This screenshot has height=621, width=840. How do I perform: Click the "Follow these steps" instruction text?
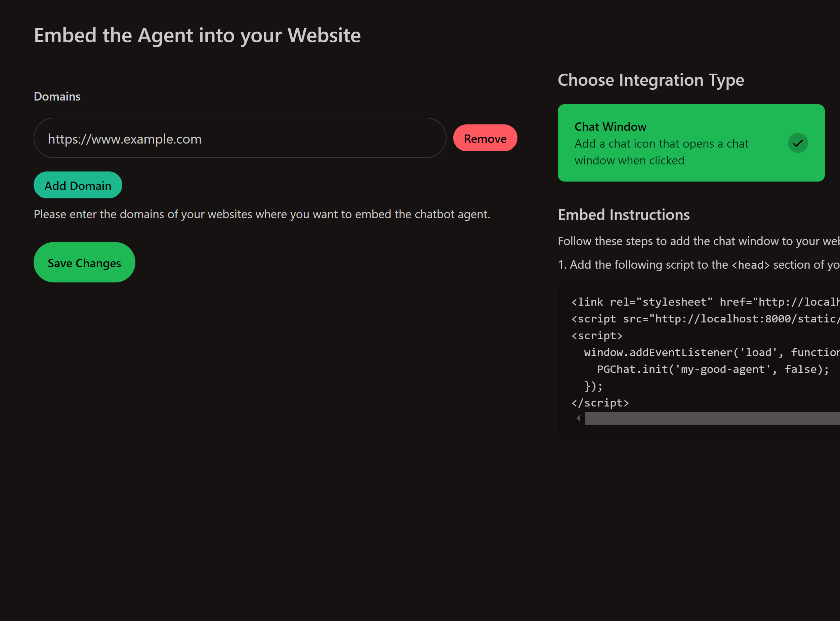tap(699, 241)
